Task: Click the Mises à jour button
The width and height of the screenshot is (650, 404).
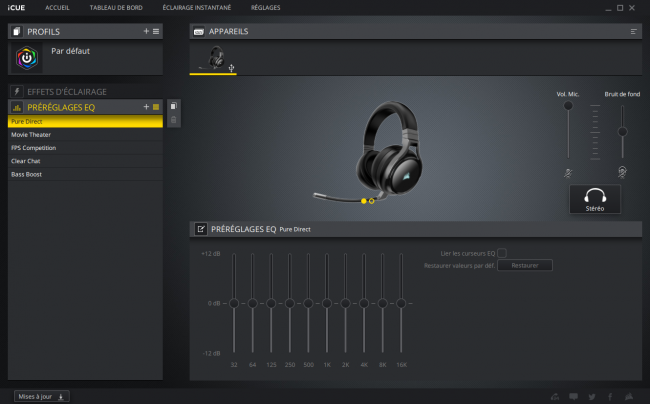Action: coord(41,397)
